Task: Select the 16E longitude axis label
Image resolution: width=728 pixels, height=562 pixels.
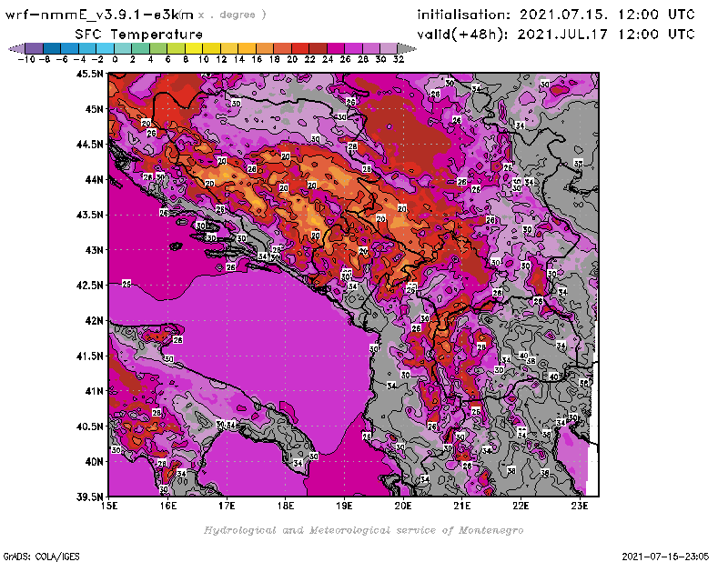Action: click(168, 506)
